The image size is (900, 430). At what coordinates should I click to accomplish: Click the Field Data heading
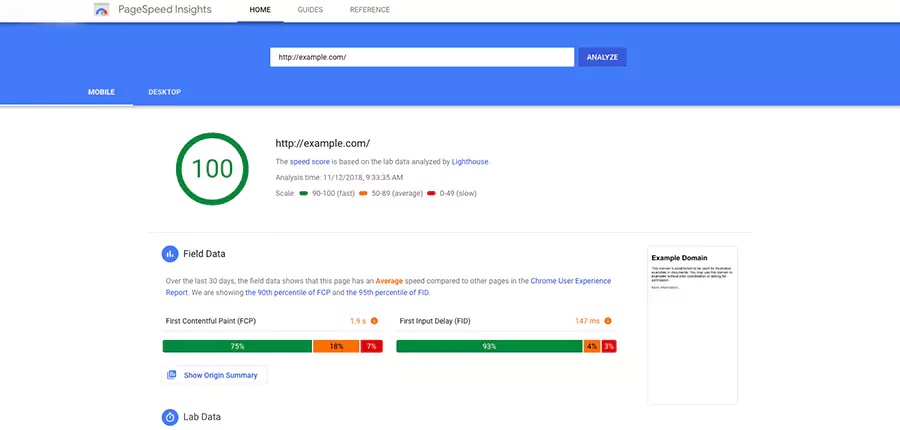pos(204,254)
